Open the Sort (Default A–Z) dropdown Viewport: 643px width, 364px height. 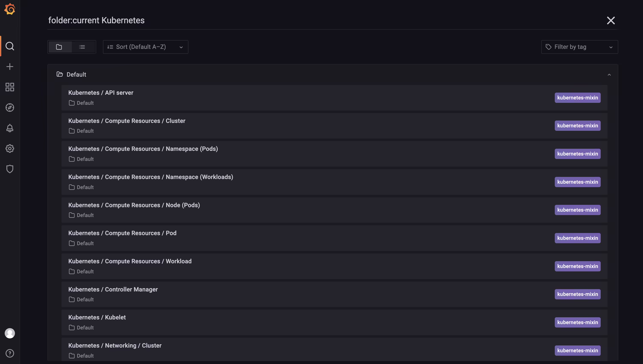[145, 47]
